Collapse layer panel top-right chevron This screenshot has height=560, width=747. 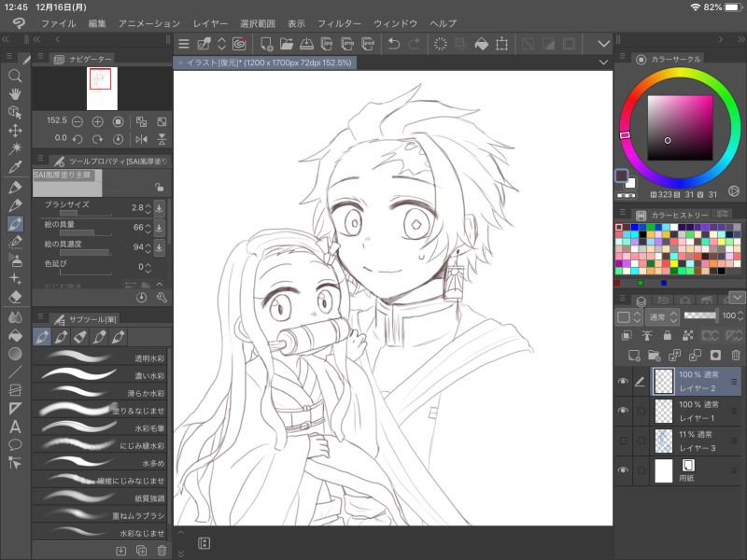tap(737, 298)
